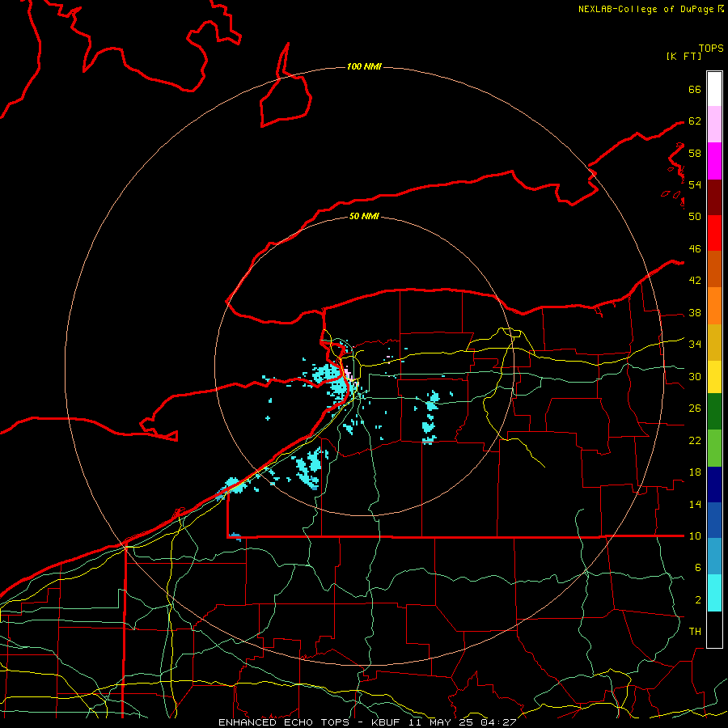Click the legend value 10
The image size is (728, 728).
(x=695, y=535)
